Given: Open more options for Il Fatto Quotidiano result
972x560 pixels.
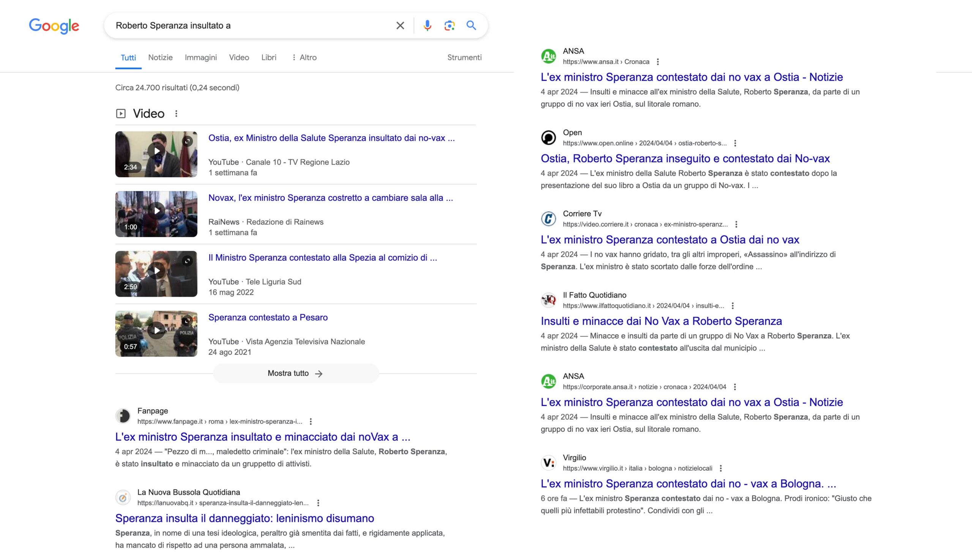Looking at the screenshot, I should pyautogui.click(x=733, y=306).
